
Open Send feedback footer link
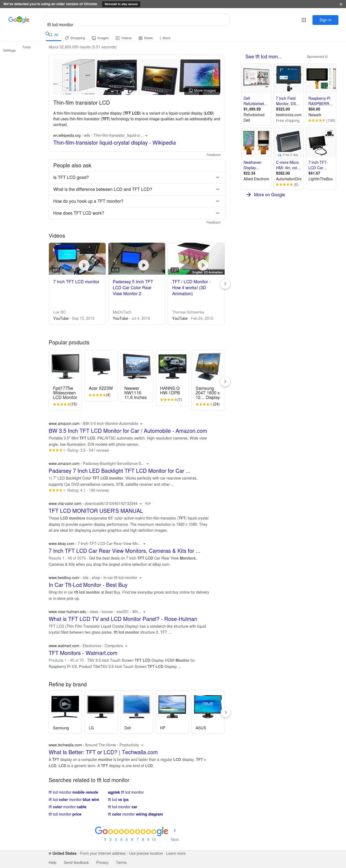pyautogui.click(x=76, y=863)
